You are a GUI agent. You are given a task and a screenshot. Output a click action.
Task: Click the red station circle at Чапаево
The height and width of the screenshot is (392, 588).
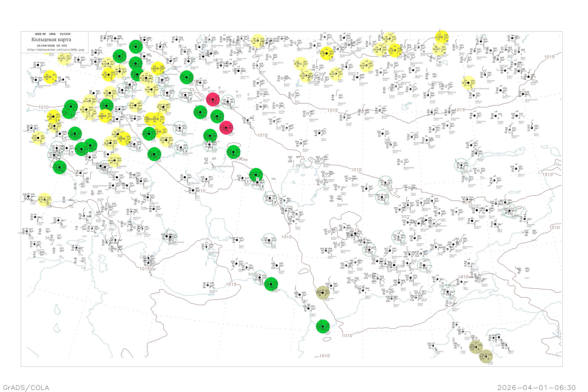click(213, 100)
